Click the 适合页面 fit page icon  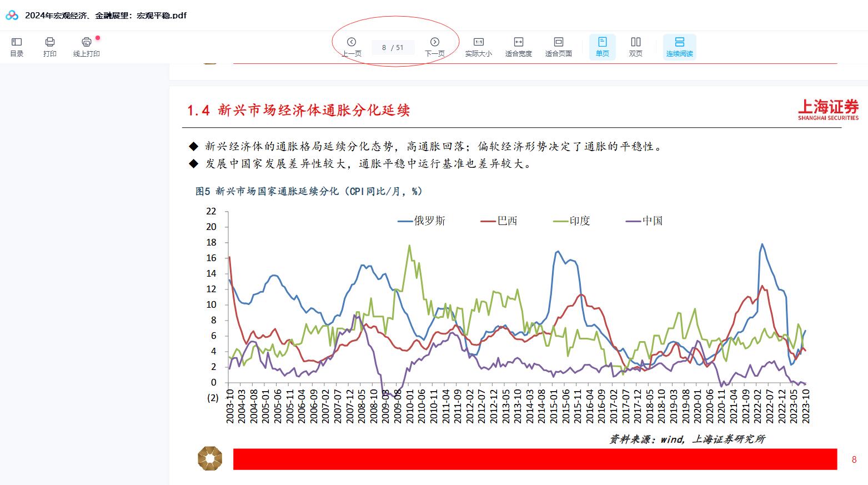click(558, 47)
